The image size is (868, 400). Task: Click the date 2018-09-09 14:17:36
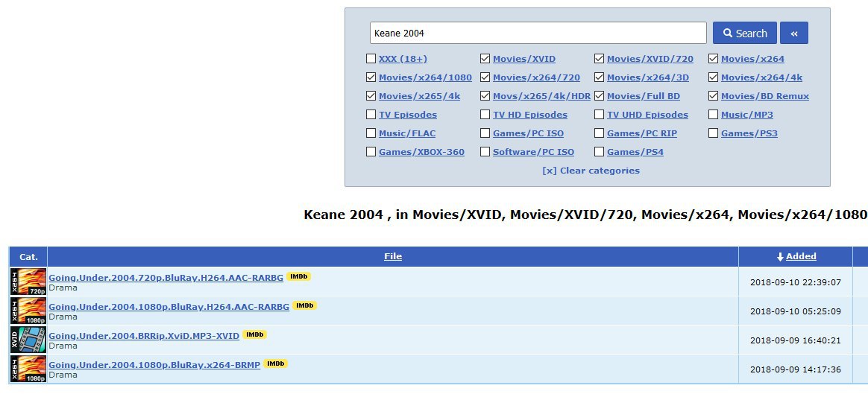pos(796,369)
